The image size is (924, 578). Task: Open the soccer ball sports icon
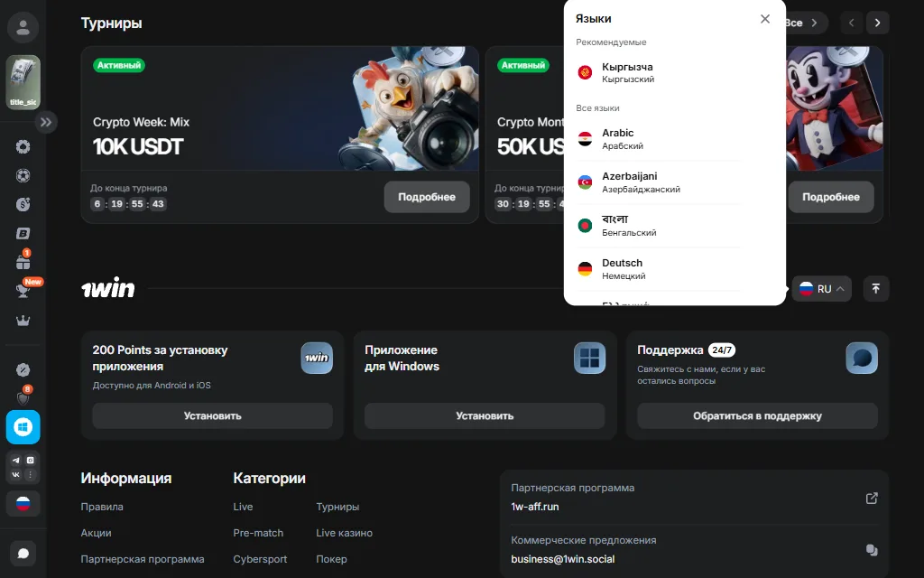(23, 175)
